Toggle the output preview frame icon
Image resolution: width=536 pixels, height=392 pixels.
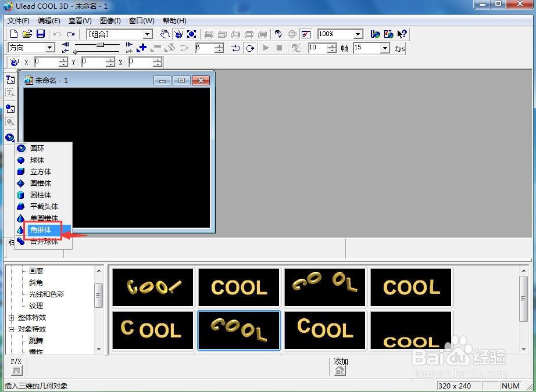(x=306, y=34)
